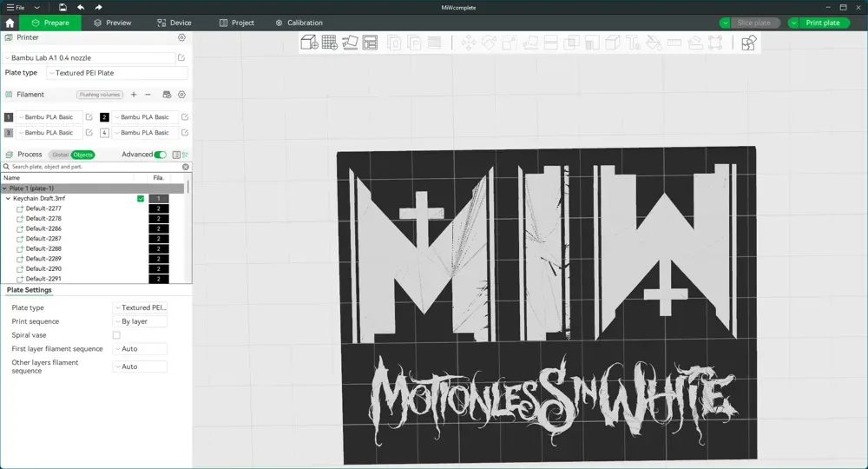Toggle the Advanced mode switch
The image size is (868, 469).
click(x=160, y=155)
